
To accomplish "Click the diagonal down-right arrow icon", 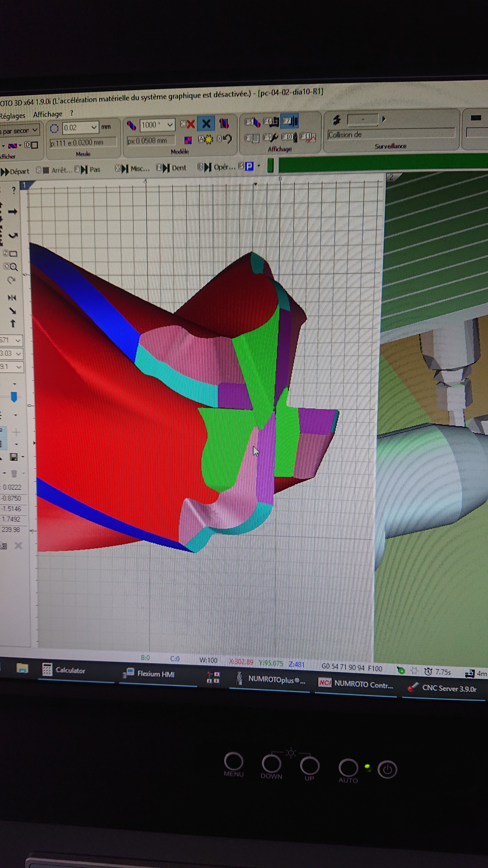I will pos(12,311).
